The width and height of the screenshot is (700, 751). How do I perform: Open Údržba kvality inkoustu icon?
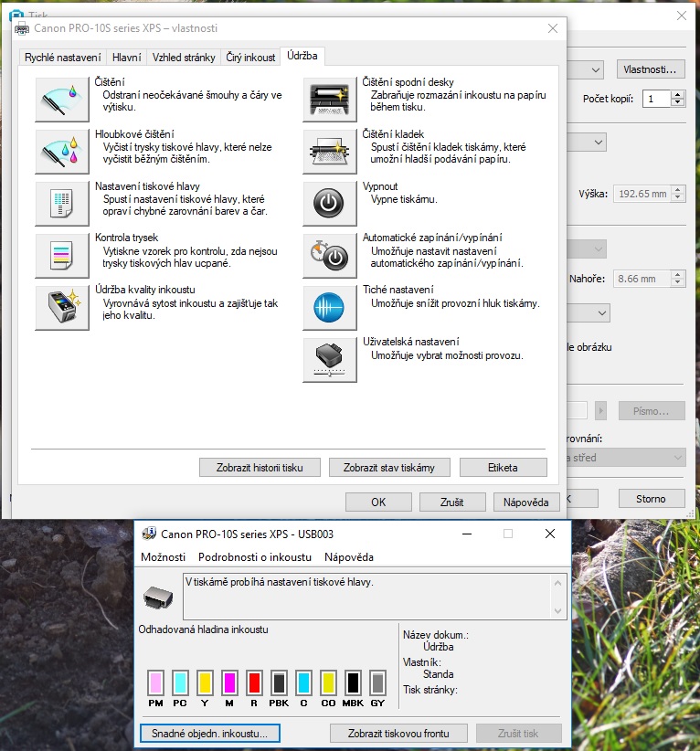point(61,308)
